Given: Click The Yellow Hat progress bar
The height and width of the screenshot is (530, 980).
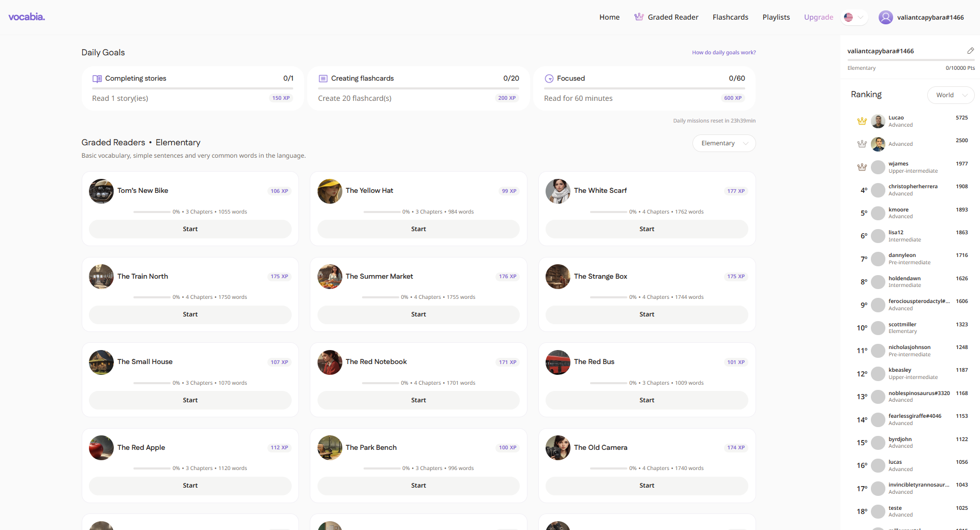Looking at the screenshot, I should (x=382, y=212).
